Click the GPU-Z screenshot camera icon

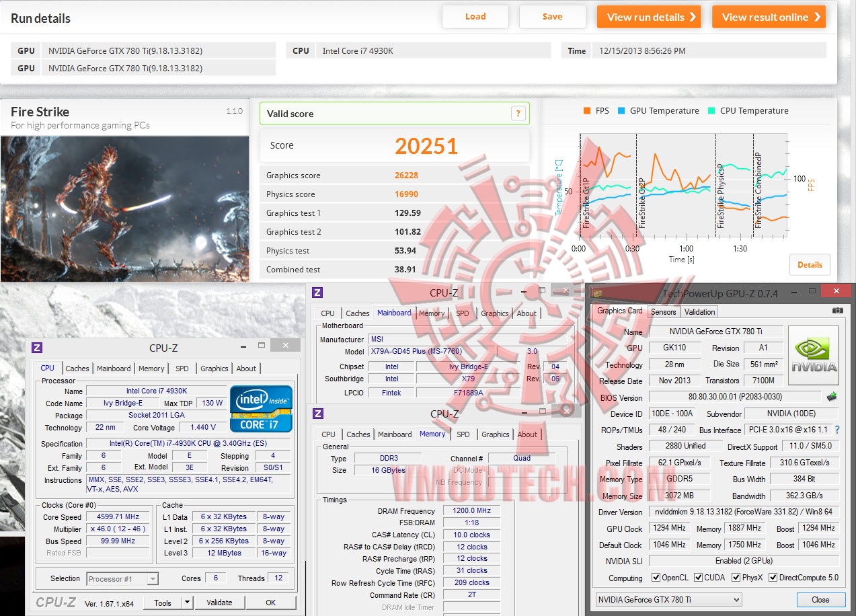pyautogui.click(x=837, y=311)
